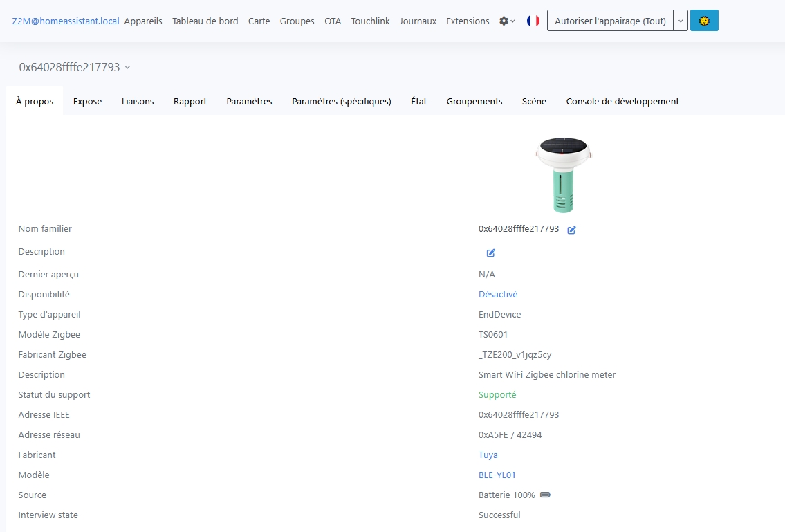The image size is (785, 532).
Task: Click the Adresse IEEE label
Action: coord(44,415)
